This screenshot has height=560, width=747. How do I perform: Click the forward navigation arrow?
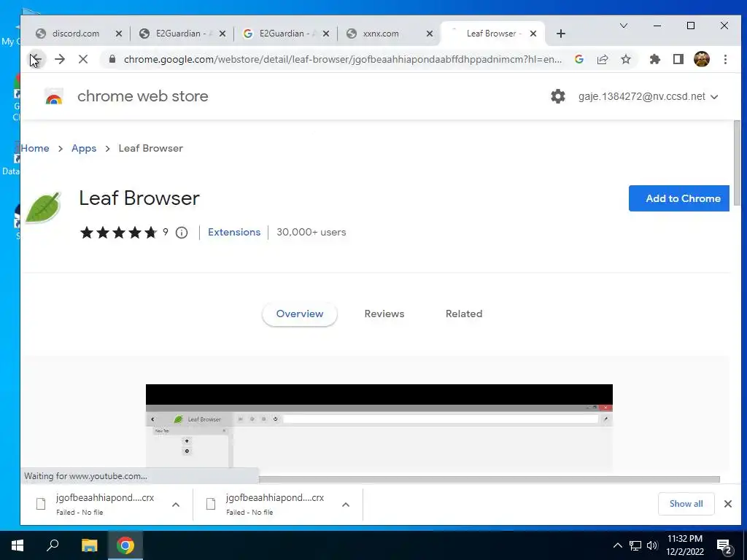(60, 60)
